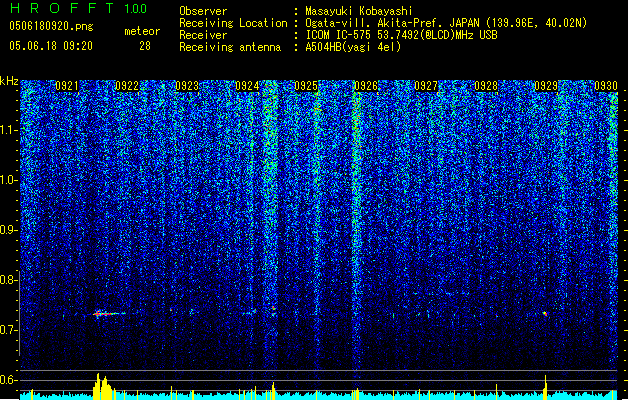Click the 0.6 kHz axis label

pos(9,380)
